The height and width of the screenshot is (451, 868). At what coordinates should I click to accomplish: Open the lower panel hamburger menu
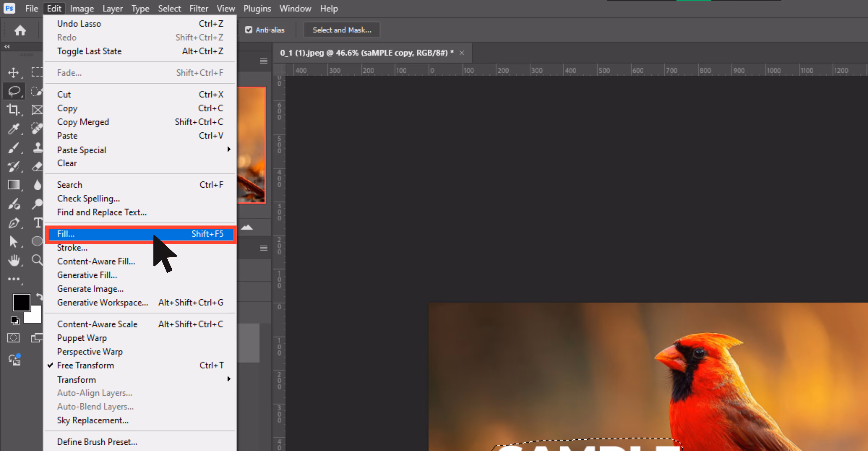click(264, 248)
